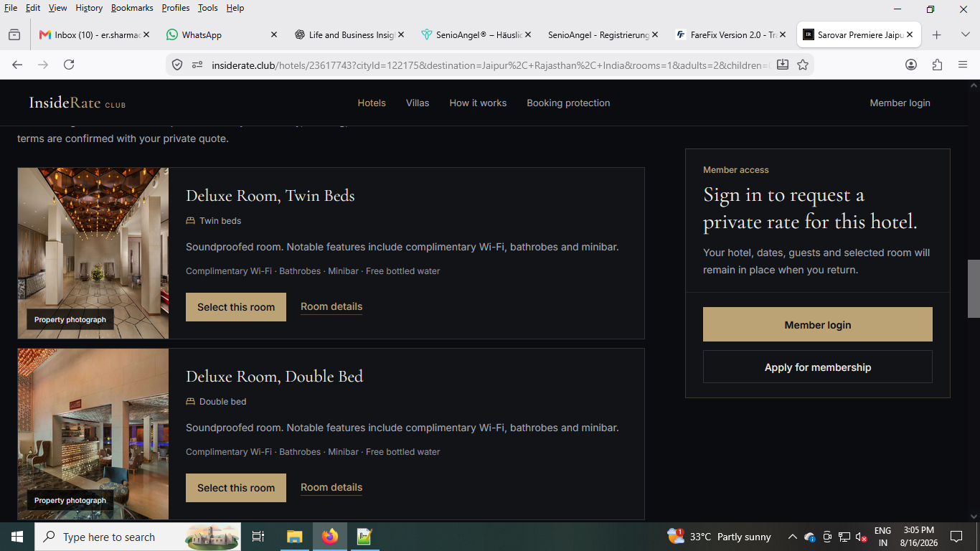Open the Bookmarks menu
980x551 pixels.
tap(132, 8)
